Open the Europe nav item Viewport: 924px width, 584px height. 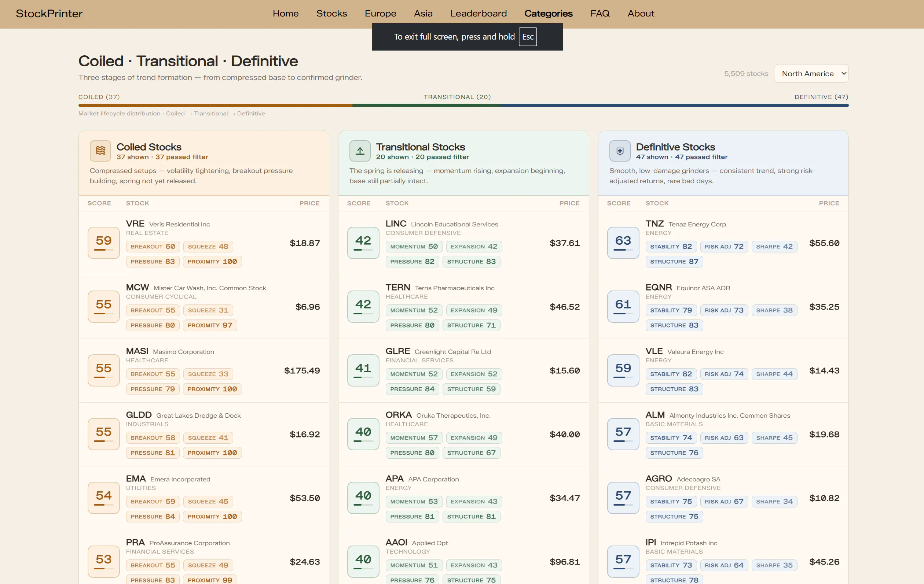click(380, 14)
